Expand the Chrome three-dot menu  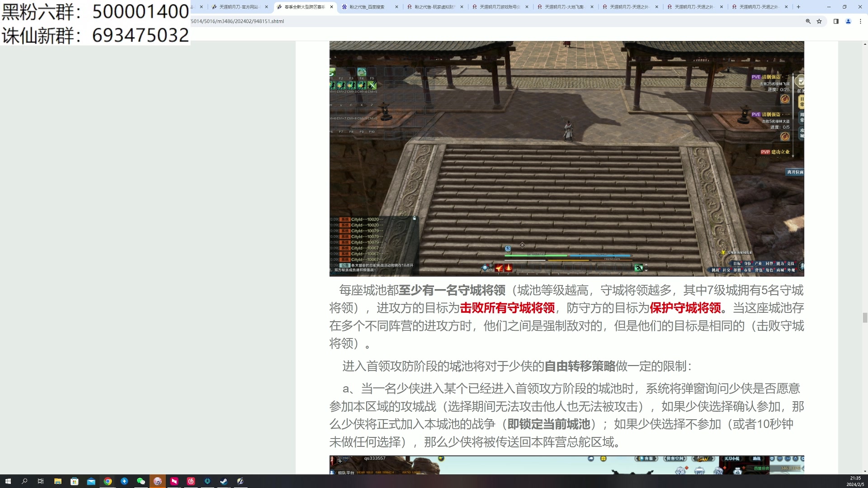[x=860, y=21]
